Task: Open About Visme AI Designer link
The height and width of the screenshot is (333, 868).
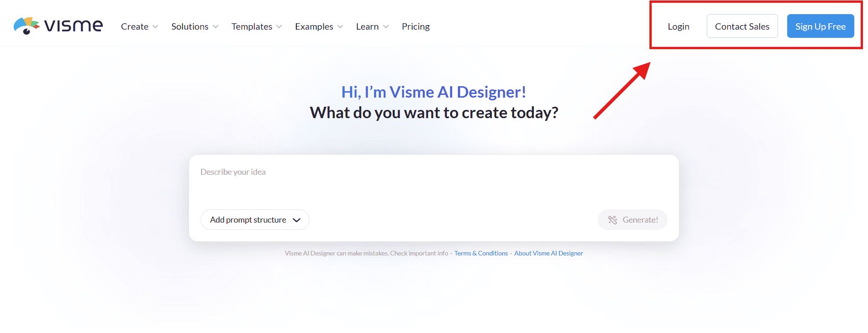Action: click(548, 253)
